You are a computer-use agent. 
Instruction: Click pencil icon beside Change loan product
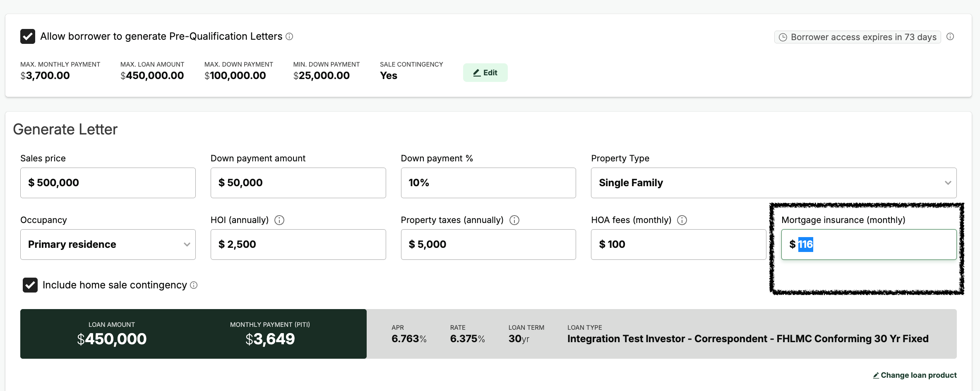point(876,375)
